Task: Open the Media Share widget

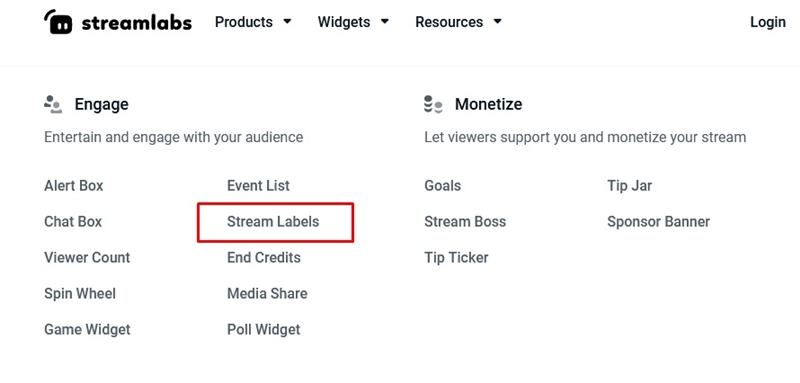Action: click(x=267, y=294)
